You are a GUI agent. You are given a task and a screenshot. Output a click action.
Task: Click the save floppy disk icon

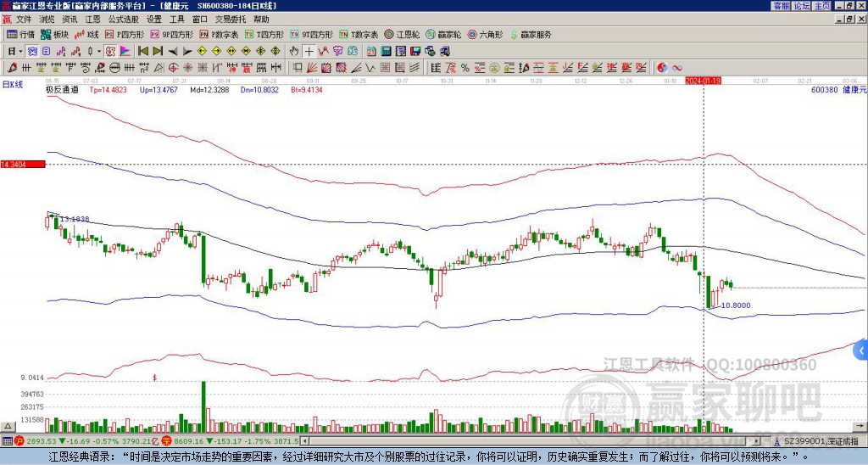pos(415,51)
